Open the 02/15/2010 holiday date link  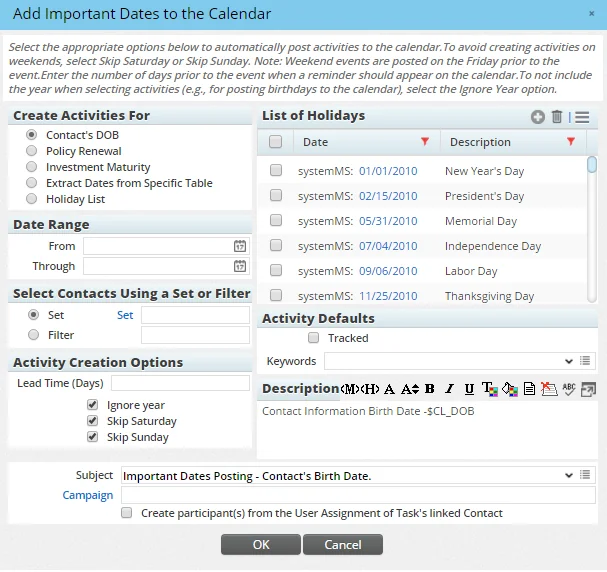click(x=388, y=196)
